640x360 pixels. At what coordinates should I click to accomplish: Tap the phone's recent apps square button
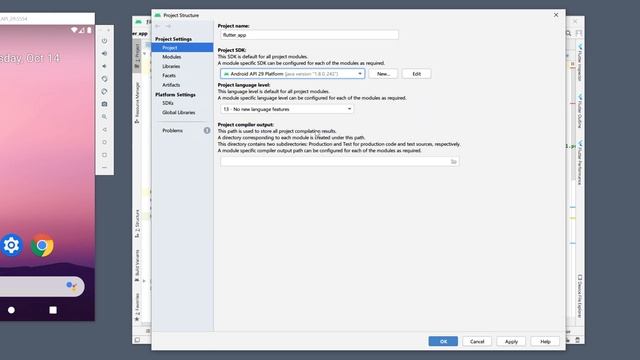click(53, 310)
